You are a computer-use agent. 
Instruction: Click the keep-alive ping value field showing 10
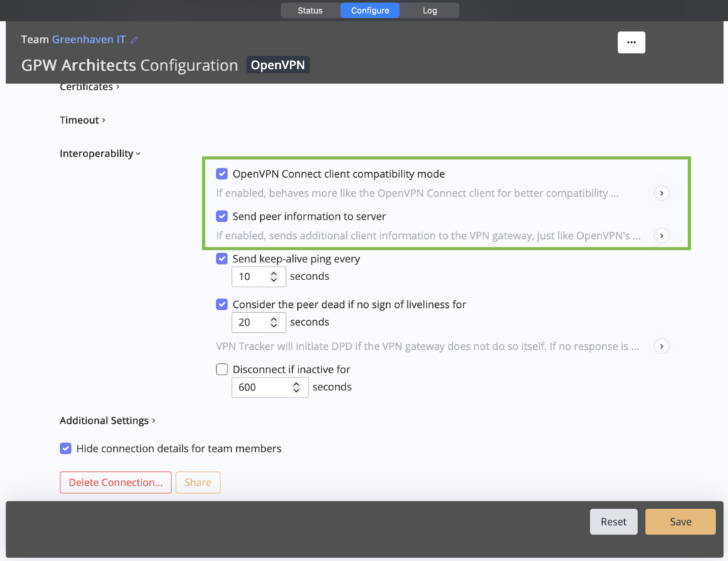click(259, 277)
